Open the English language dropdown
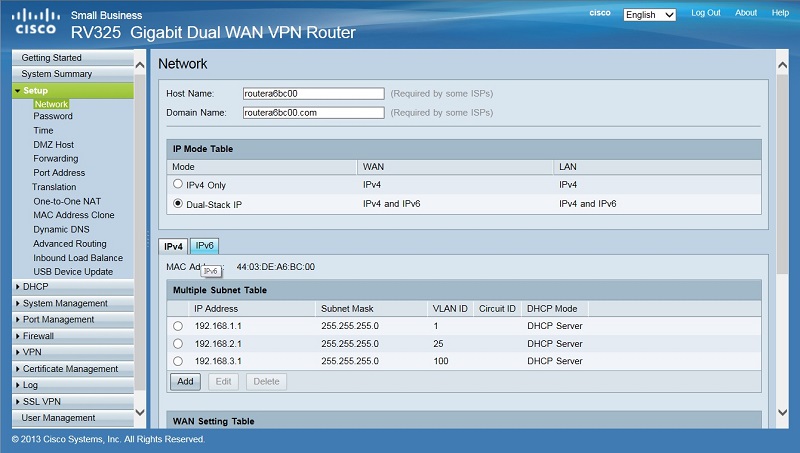The image size is (800, 453). 649,15
